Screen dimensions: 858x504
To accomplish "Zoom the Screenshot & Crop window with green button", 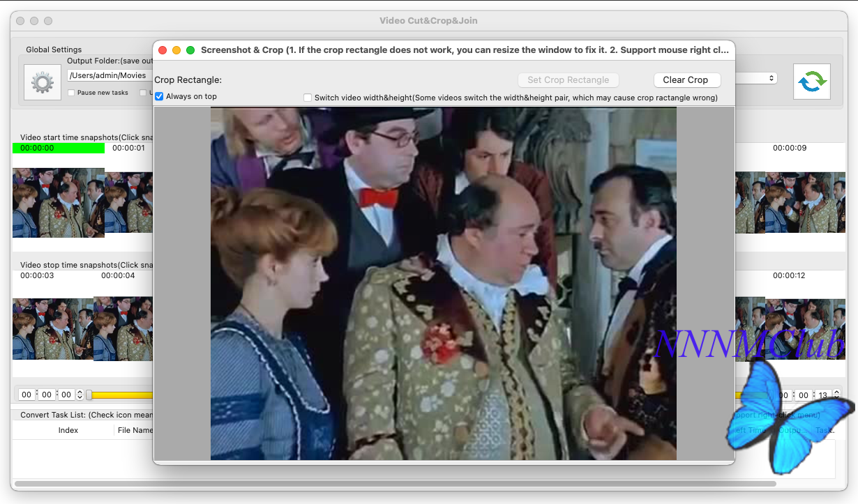I will [190, 50].
